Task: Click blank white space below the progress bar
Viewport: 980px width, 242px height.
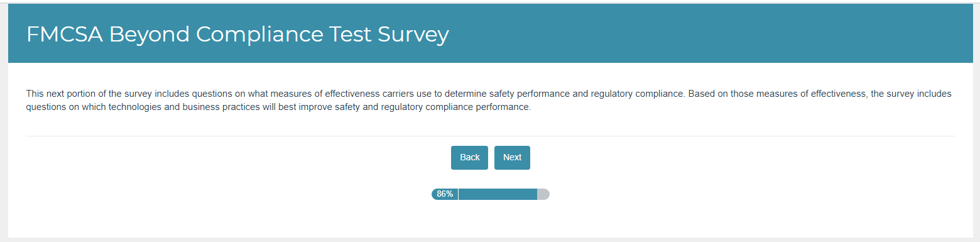Action: click(x=490, y=220)
